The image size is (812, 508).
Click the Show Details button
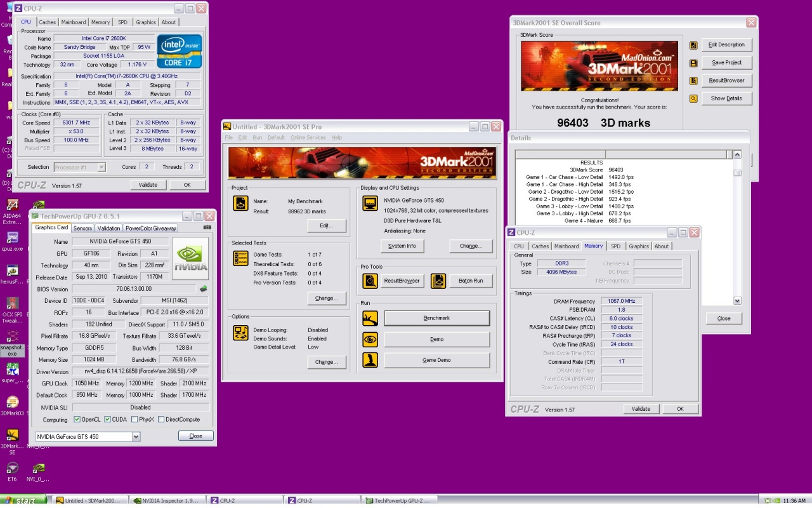(x=726, y=98)
